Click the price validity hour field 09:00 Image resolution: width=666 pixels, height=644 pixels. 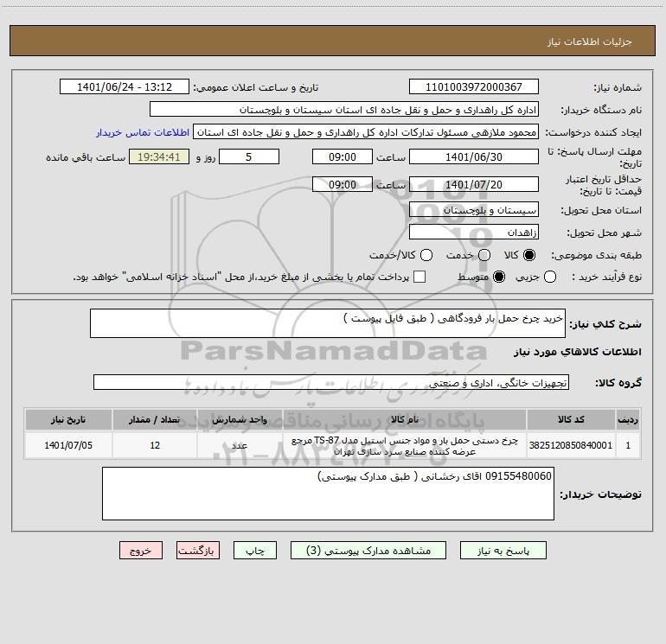(343, 184)
